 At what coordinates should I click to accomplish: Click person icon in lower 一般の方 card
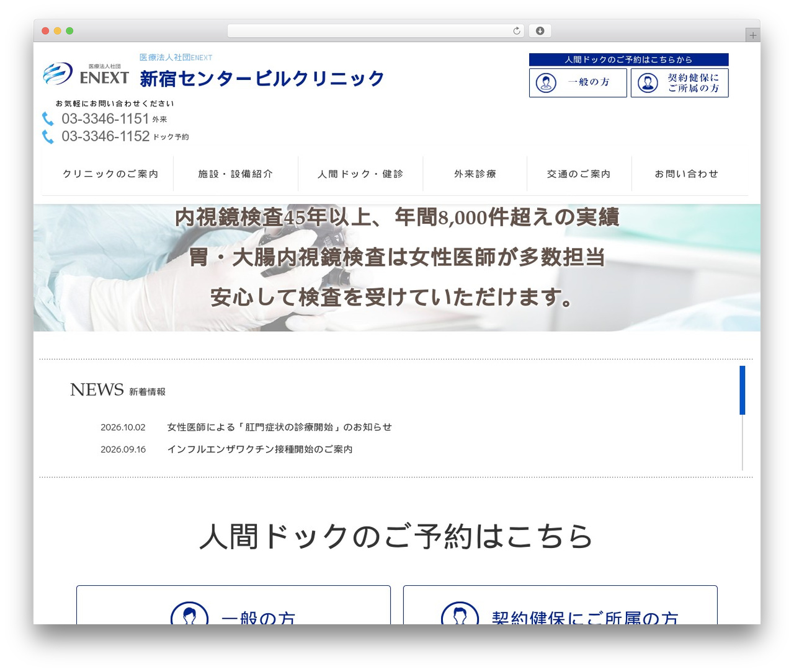[189, 613]
